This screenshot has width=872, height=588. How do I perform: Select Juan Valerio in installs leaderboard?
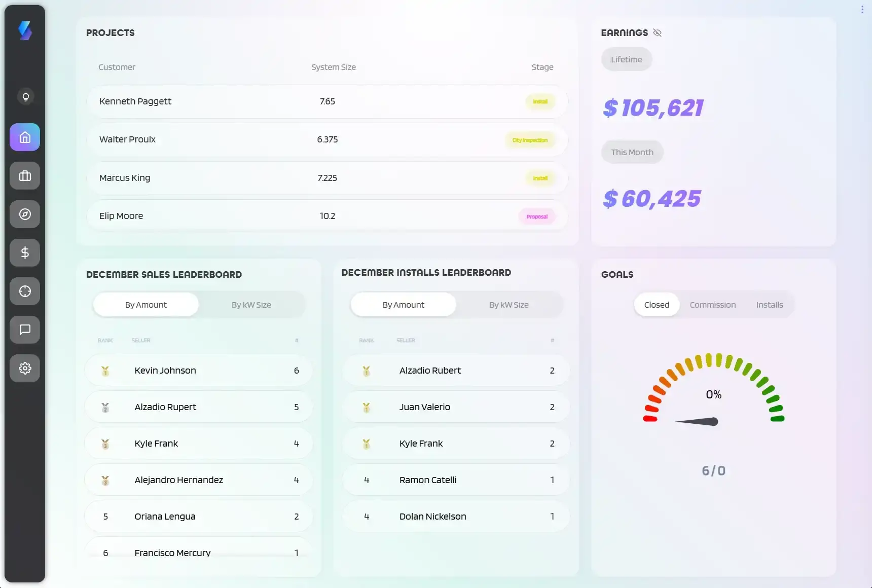point(456,407)
